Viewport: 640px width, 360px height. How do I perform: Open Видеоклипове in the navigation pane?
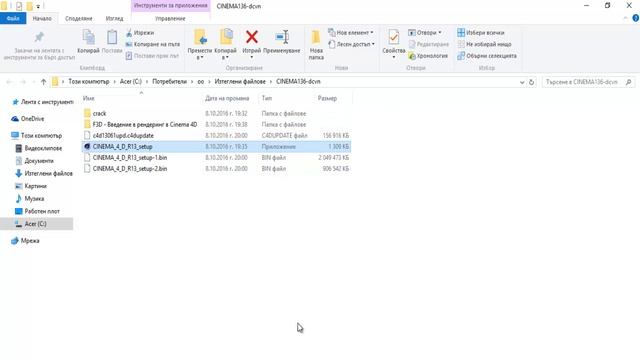pos(38,148)
